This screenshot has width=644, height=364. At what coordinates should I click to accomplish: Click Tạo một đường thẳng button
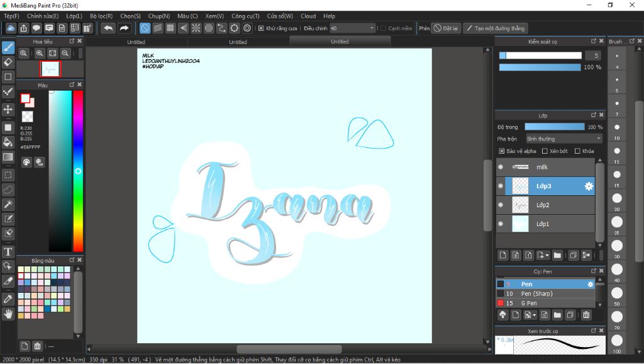click(x=496, y=28)
